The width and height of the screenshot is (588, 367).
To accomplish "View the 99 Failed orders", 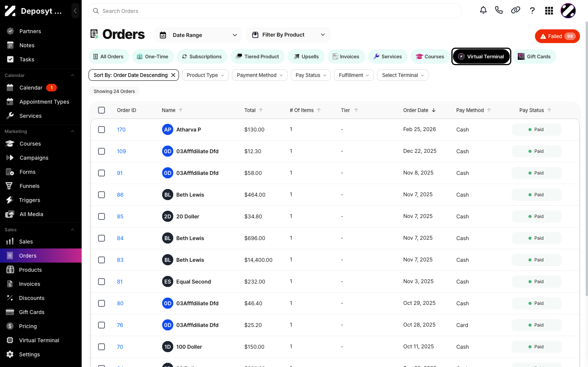I will (557, 36).
